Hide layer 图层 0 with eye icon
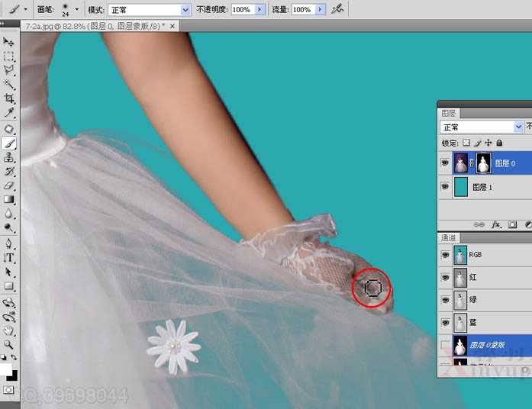Image resolution: width=532 pixels, height=409 pixels. [445, 163]
